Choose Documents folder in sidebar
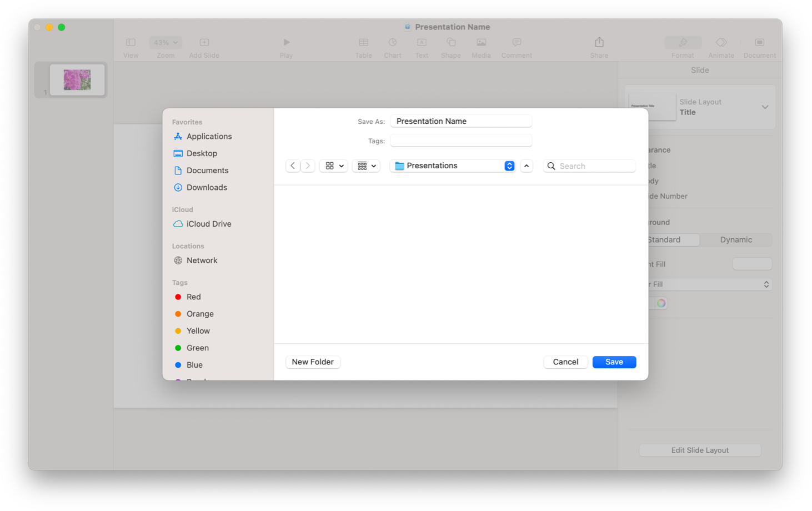This screenshot has width=812, height=511. click(x=201, y=171)
